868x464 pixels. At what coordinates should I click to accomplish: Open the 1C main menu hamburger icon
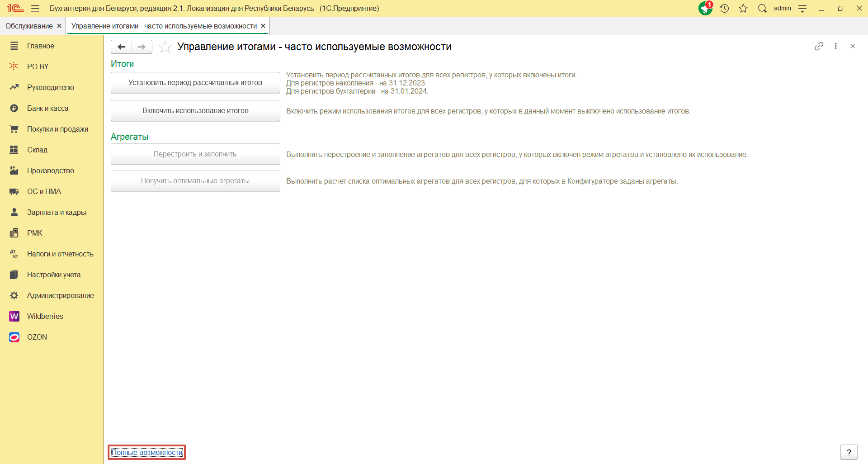coord(35,9)
